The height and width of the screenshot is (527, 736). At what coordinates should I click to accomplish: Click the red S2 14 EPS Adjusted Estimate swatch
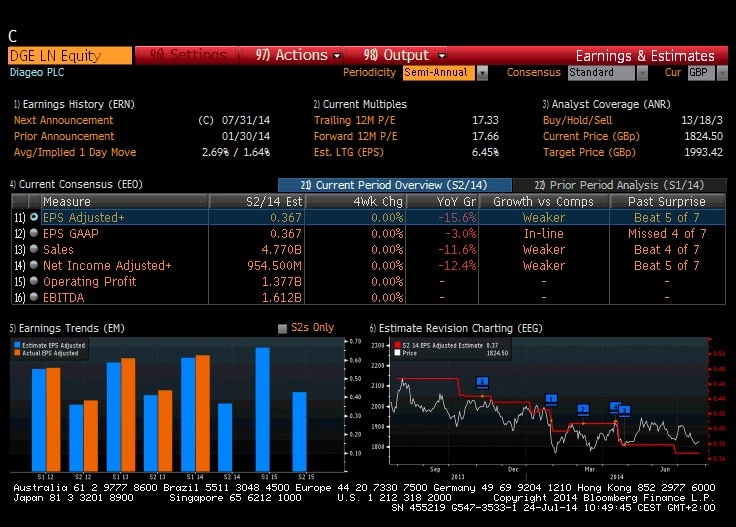pyautogui.click(x=398, y=345)
